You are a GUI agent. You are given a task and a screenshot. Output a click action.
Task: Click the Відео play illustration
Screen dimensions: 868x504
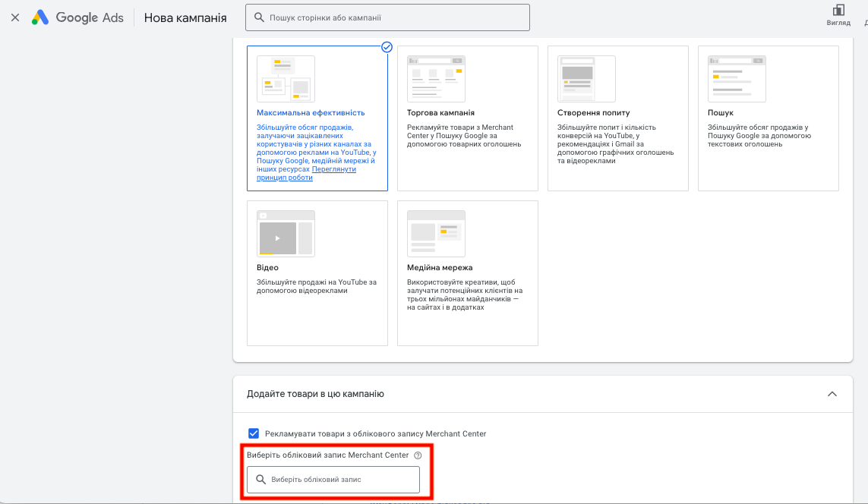point(286,234)
